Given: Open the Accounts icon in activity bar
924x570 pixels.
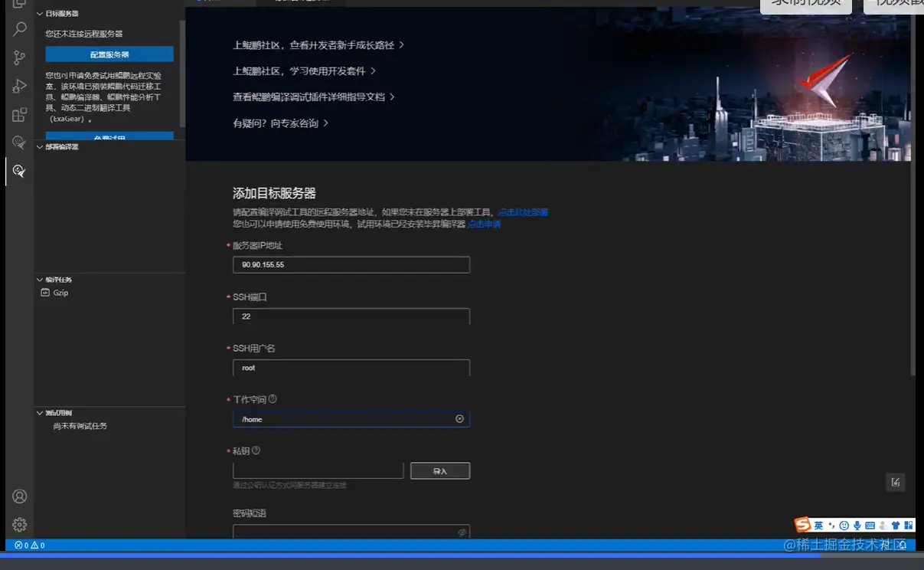Looking at the screenshot, I should (x=20, y=496).
